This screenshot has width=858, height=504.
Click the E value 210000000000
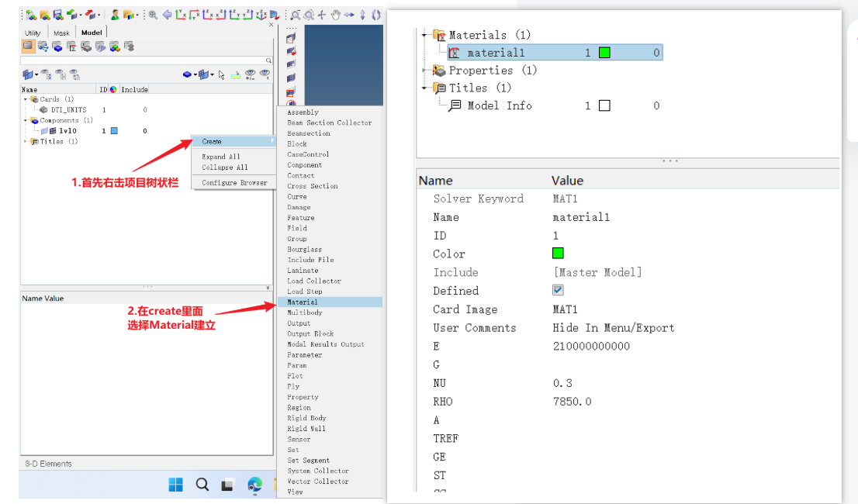[x=591, y=346]
